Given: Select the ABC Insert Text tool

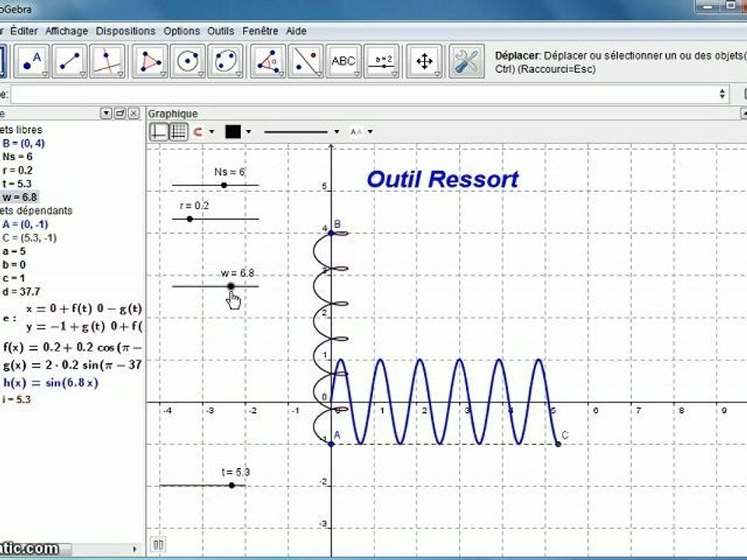Looking at the screenshot, I should pos(343,61).
